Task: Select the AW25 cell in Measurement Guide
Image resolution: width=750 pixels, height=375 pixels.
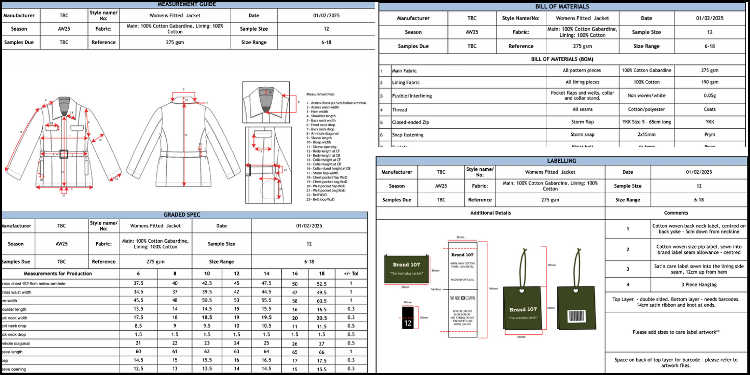Action: [64, 29]
